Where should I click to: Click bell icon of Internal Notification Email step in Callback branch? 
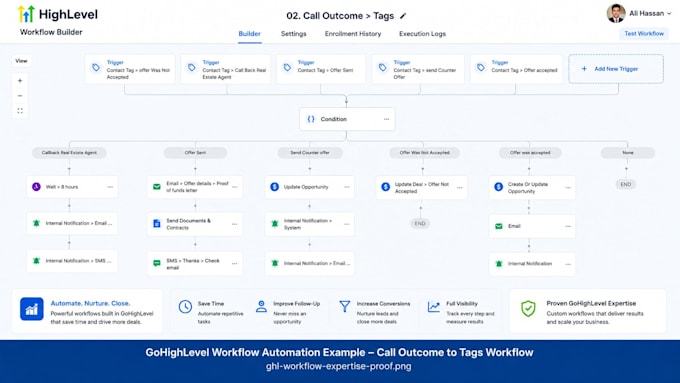(36, 223)
